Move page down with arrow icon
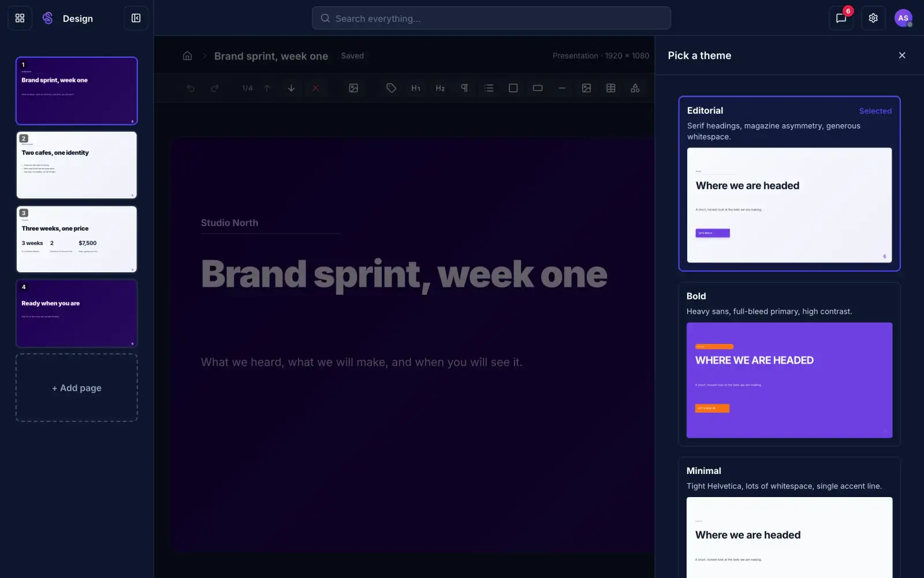 (x=291, y=88)
